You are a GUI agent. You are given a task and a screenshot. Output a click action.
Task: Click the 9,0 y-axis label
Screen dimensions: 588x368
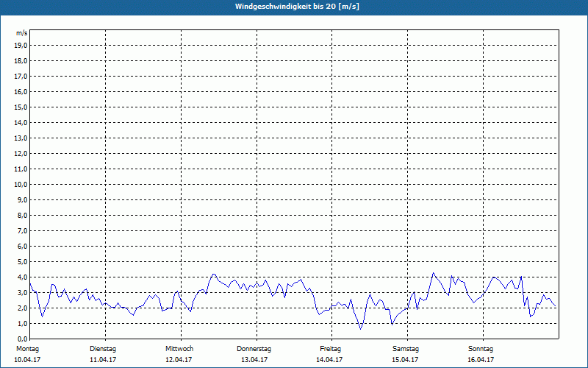[21, 199]
